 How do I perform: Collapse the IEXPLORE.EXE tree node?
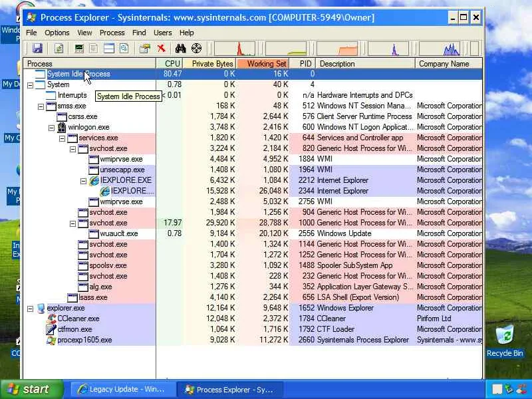(x=84, y=181)
